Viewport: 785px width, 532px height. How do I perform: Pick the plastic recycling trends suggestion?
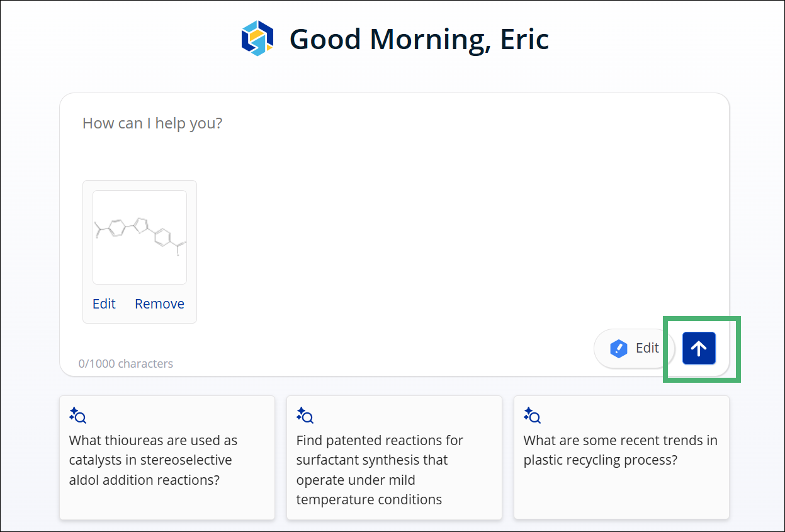coord(621,458)
